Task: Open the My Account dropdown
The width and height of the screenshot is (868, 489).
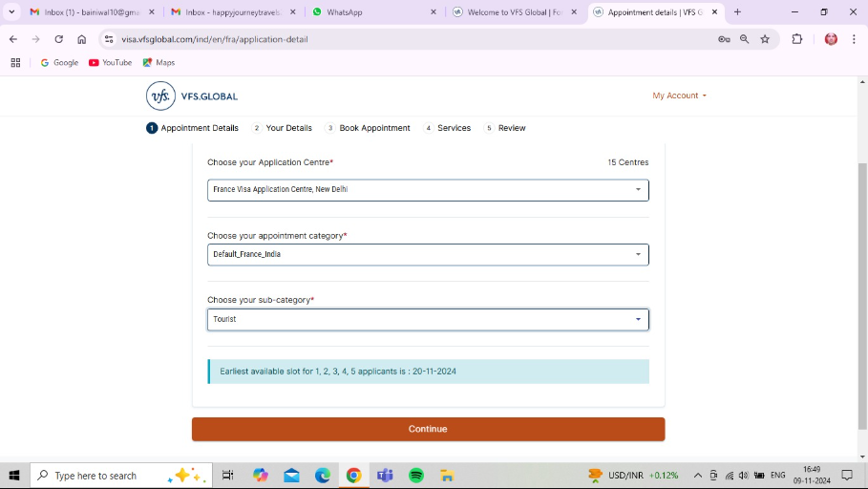Action: pyautogui.click(x=679, y=96)
